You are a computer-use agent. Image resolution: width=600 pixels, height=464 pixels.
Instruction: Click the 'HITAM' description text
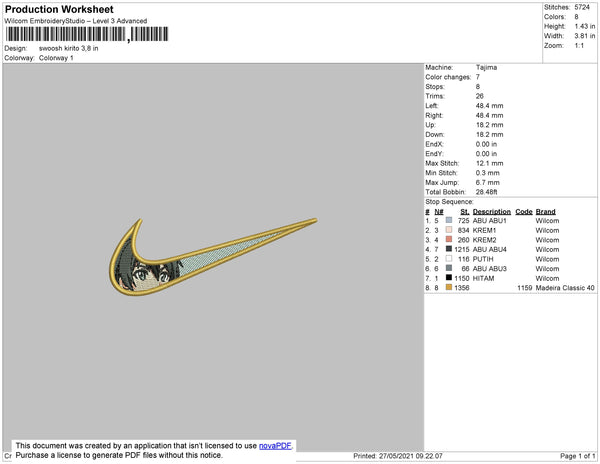click(x=483, y=278)
